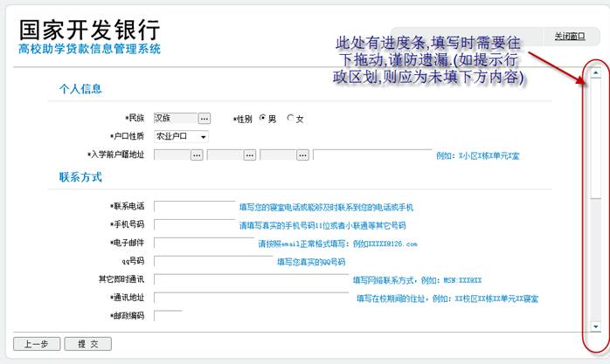This screenshot has height=364, width=610.
Task: Open the second 入学前户籍地址 region picker button
Action: 250,155
